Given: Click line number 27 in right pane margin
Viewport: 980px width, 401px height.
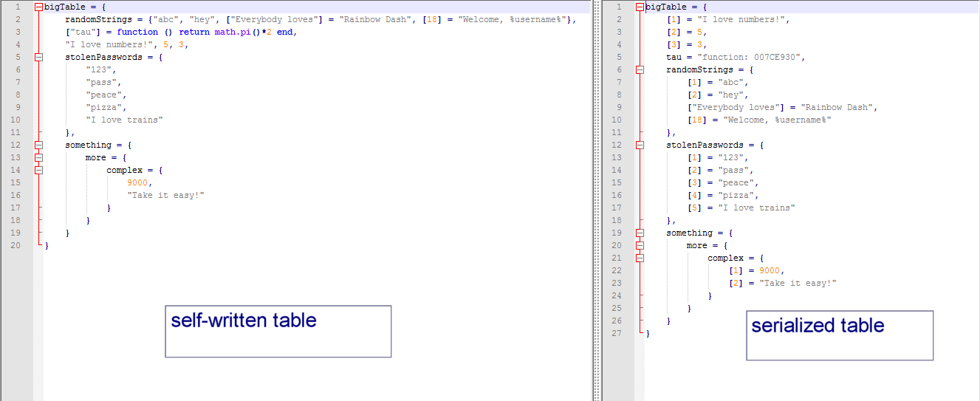Looking at the screenshot, I should 618,333.
